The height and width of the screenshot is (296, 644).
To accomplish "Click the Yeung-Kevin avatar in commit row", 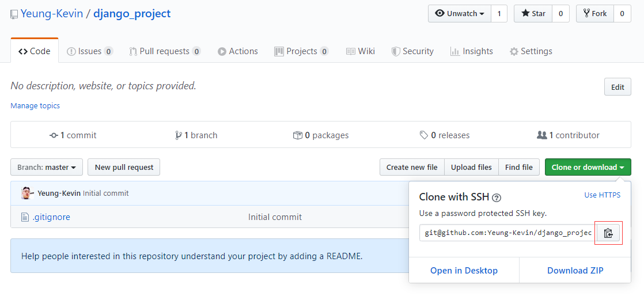I will click(26, 193).
